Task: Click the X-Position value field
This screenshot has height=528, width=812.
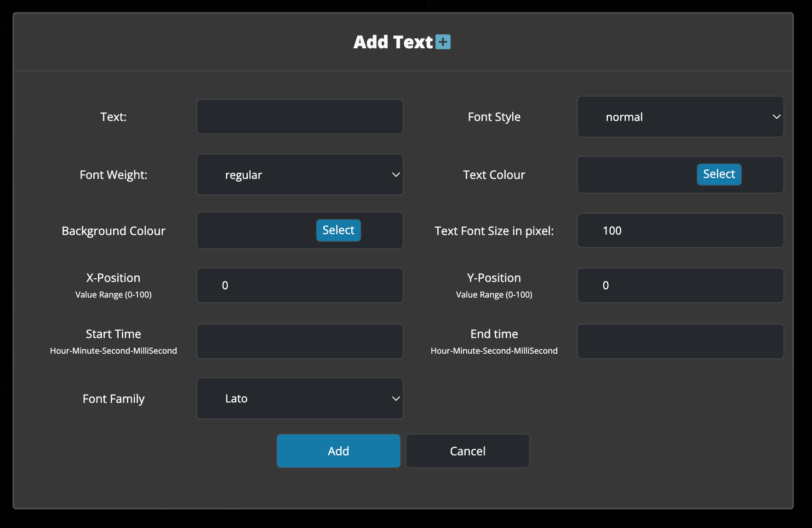Action: click(x=300, y=286)
